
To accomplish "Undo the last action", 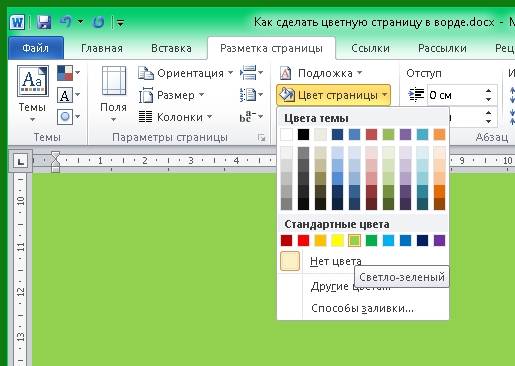I will coord(66,22).
